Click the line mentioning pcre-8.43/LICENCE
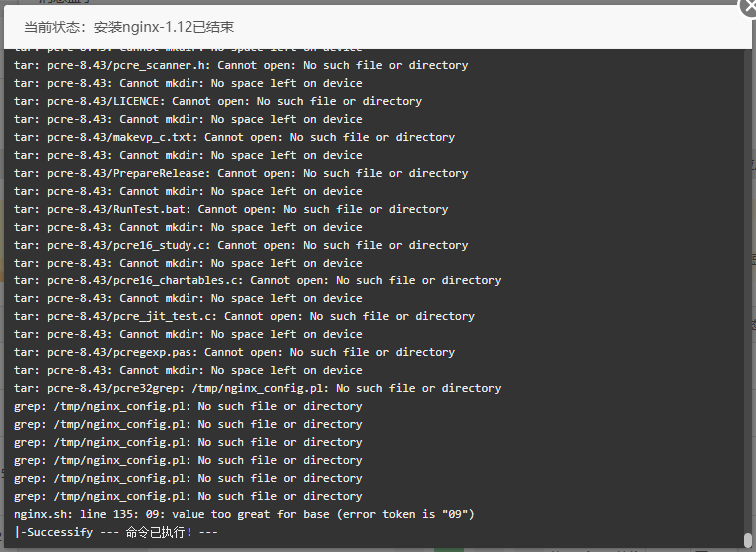Screen dimensions: 756x552 coord(218,101)
